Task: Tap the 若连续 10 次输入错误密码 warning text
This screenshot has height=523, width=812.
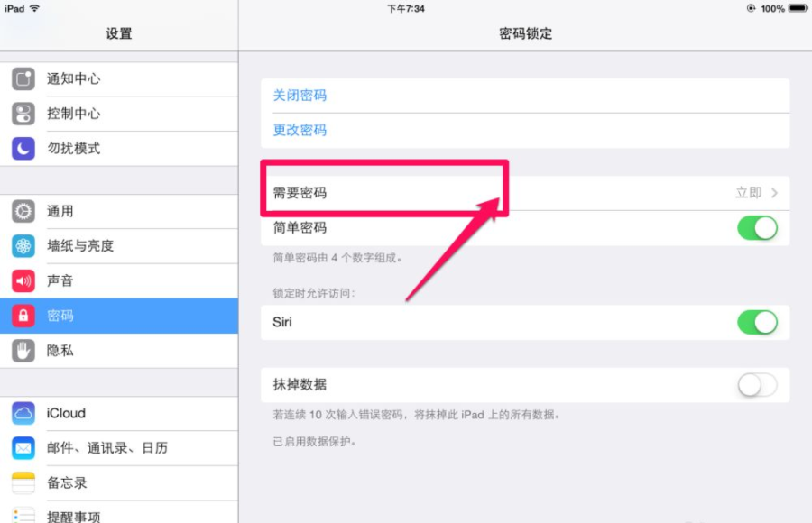Action: point(416,415)
